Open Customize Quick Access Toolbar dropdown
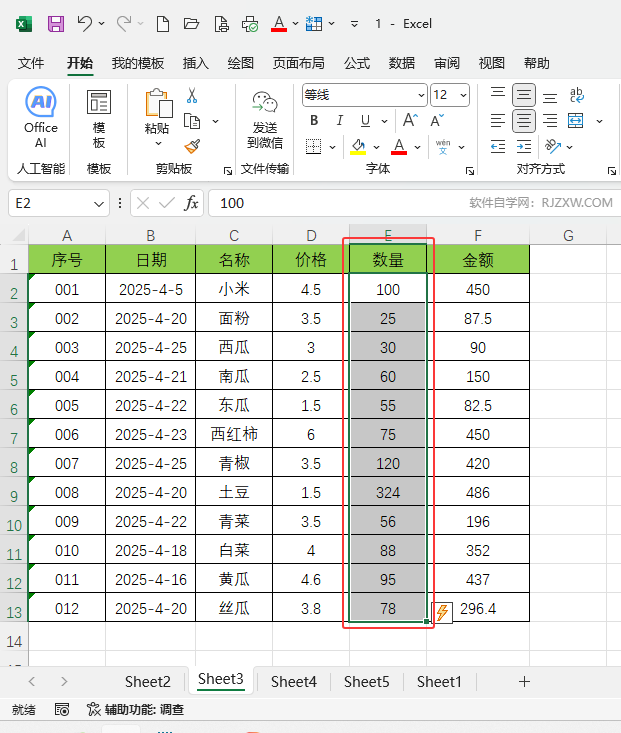The width and height of the screenshot is (621, 733). pos(354,23)
